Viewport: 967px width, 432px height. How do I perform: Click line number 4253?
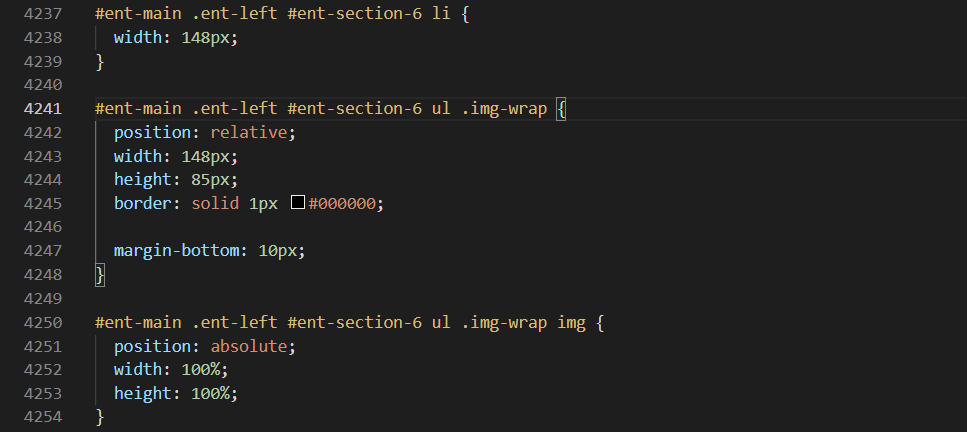(x=43, y=393)
